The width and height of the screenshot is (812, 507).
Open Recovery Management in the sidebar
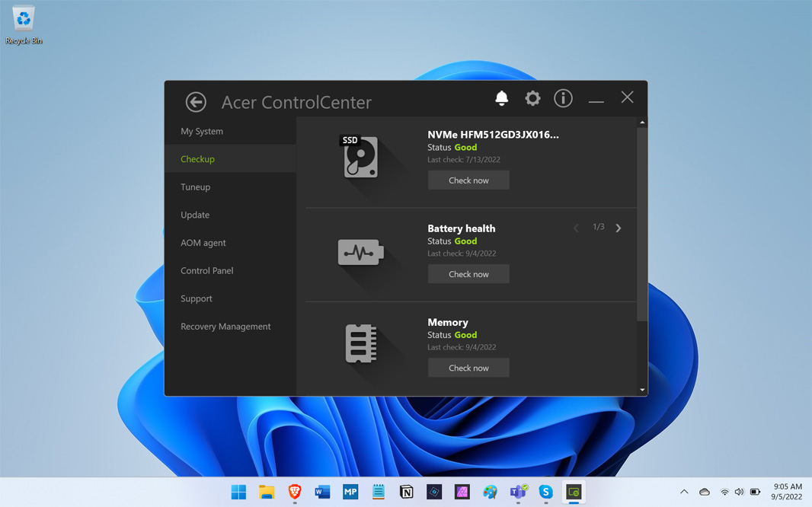[225, 326]
